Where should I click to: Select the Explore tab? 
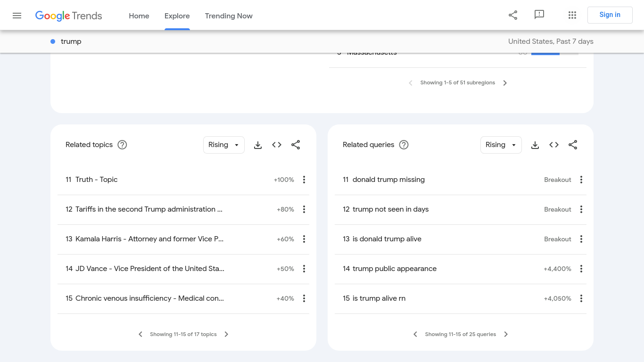[177, 16]
